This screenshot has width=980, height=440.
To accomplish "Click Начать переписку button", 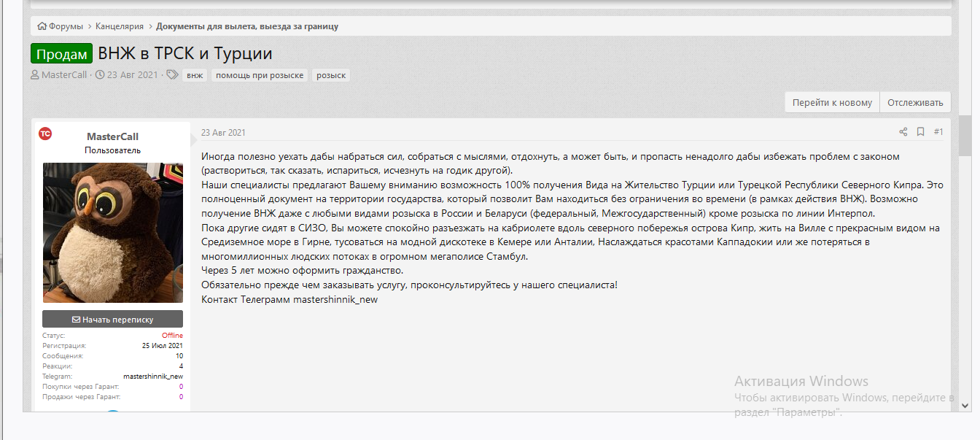I will (113, 319).
